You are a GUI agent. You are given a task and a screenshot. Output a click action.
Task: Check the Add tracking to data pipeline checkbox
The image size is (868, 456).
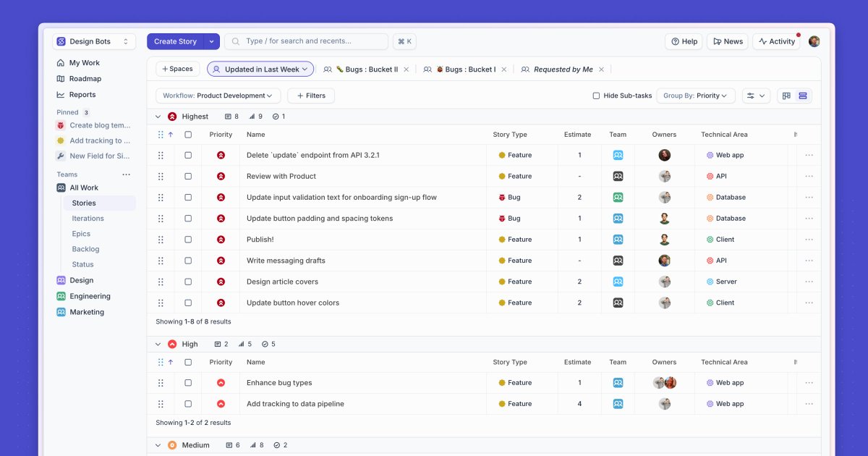(x=188, y=404)
